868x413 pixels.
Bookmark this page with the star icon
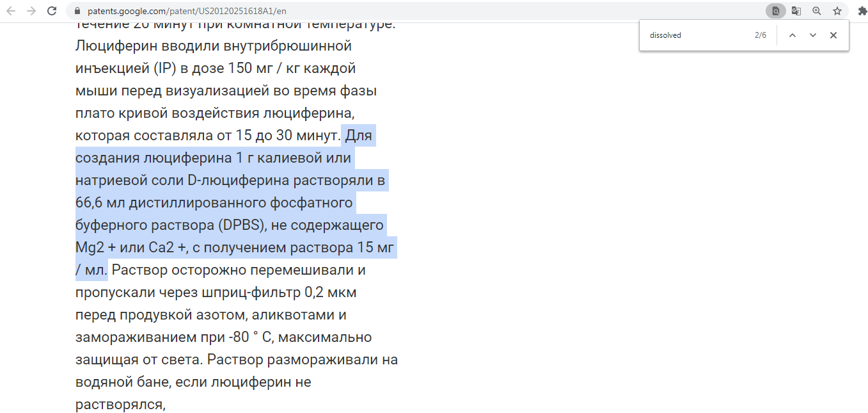click(x=837, y=11)
